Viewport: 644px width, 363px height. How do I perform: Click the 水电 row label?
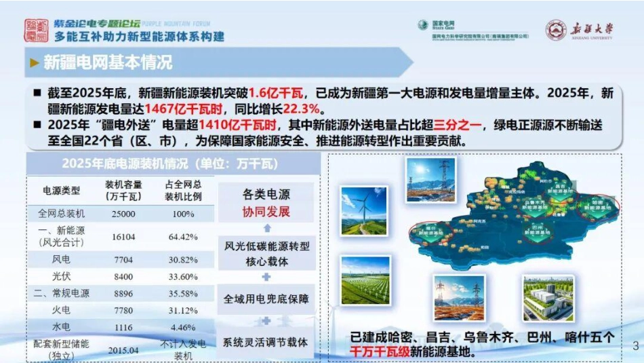61,327
